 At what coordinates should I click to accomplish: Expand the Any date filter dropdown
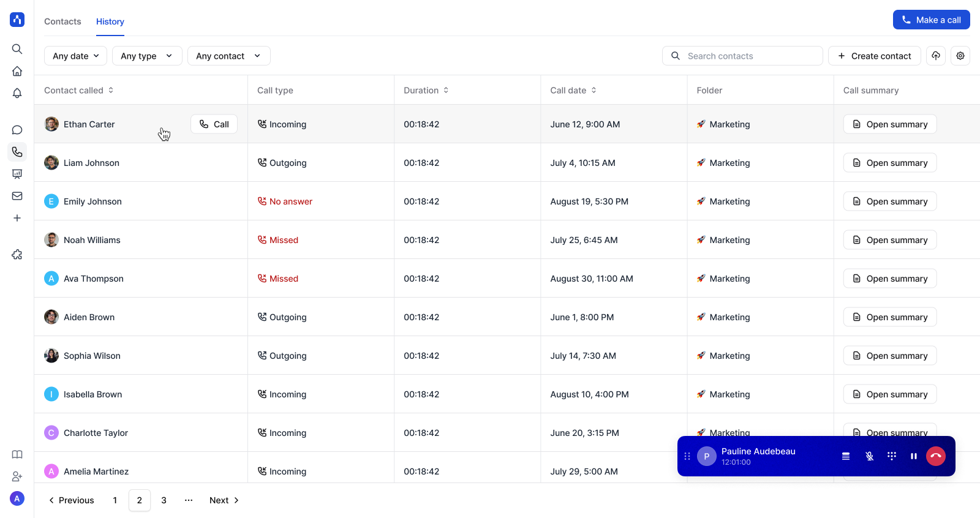[x=75, y=56]
